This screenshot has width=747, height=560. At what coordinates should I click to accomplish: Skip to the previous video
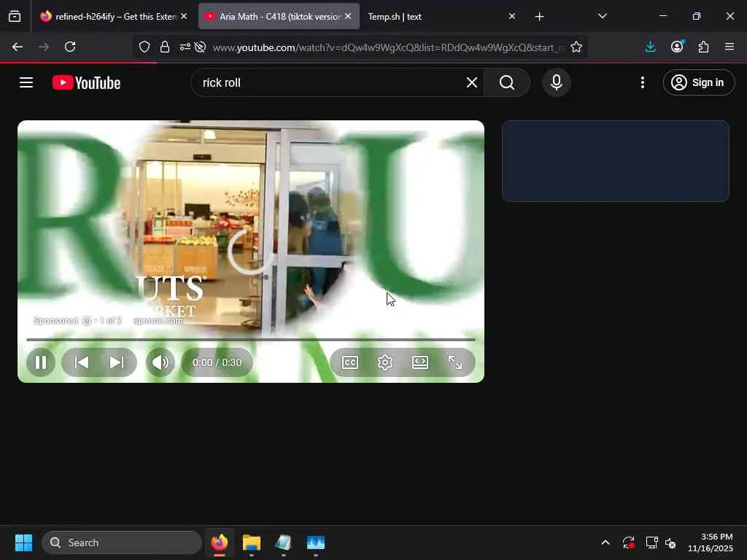coord(82,363)
